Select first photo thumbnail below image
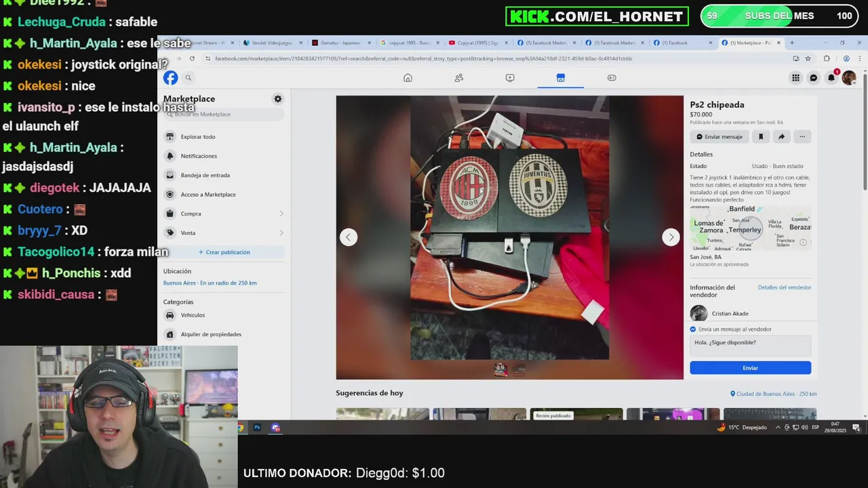The width and height of the screenshot is (868, 488). 500,370
